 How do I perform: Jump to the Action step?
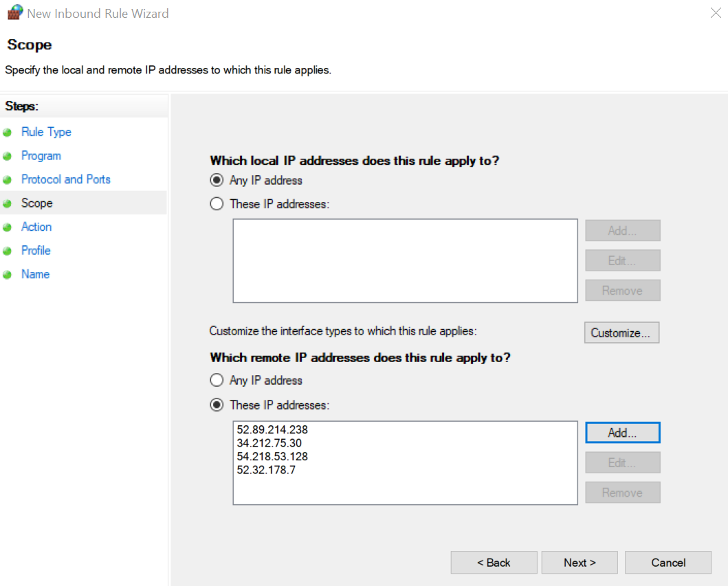coord(36,227)
